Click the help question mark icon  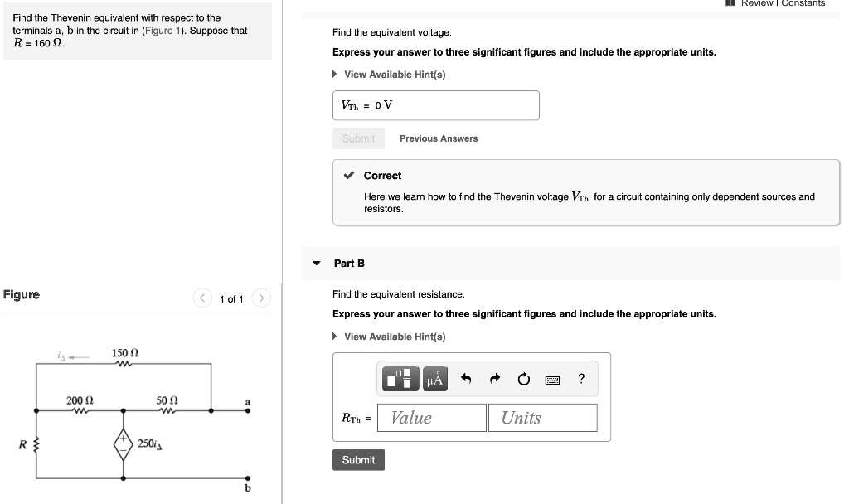point(581,379)
